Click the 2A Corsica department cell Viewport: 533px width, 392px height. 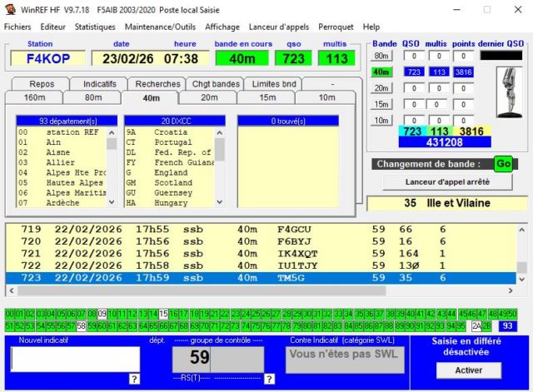coord(476,326)
